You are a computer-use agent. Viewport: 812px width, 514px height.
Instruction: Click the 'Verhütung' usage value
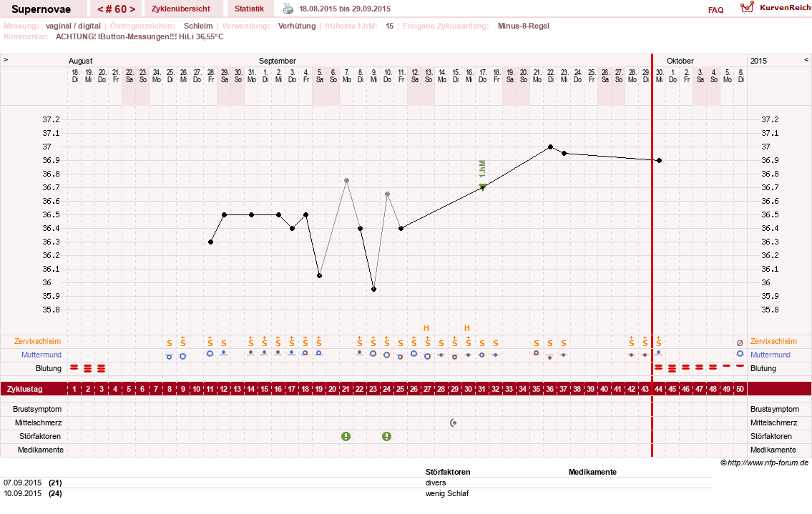coord(297,26)
